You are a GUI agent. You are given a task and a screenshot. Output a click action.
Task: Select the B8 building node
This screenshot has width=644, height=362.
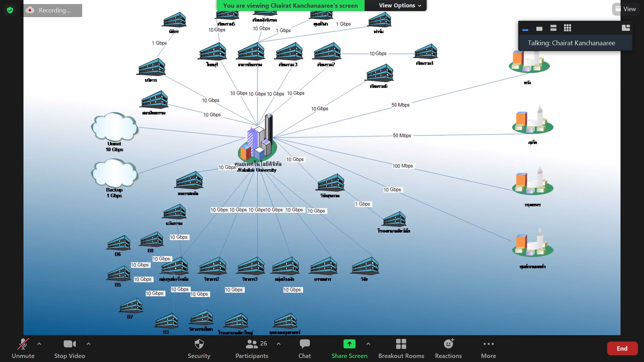click(x=151, y=239)
